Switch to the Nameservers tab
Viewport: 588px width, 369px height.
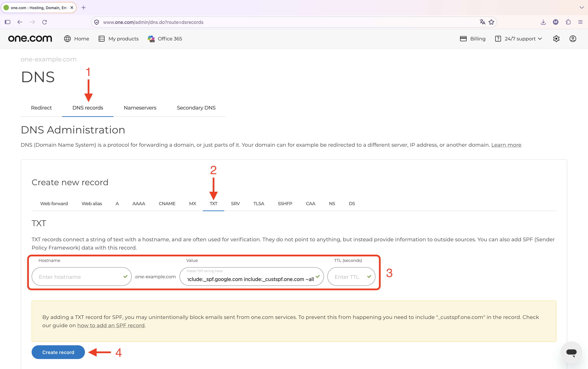pyautogui.click(x=140, y=108)
